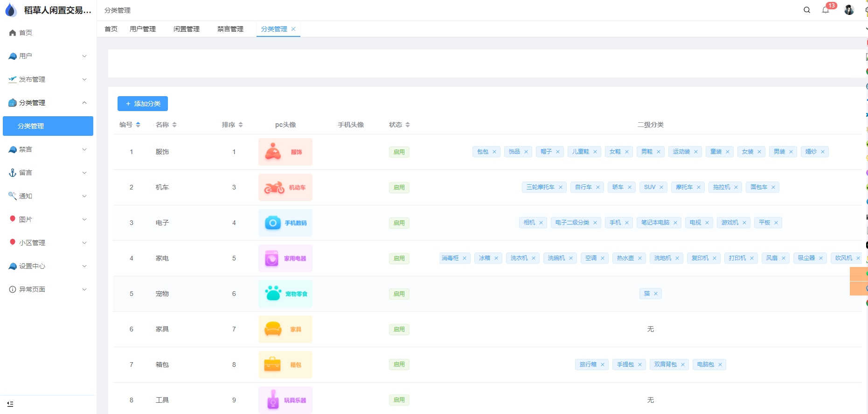Switch to the 禁言管理 tab
Viewport: 868px width, 414px height.
(x=230, y=29)
